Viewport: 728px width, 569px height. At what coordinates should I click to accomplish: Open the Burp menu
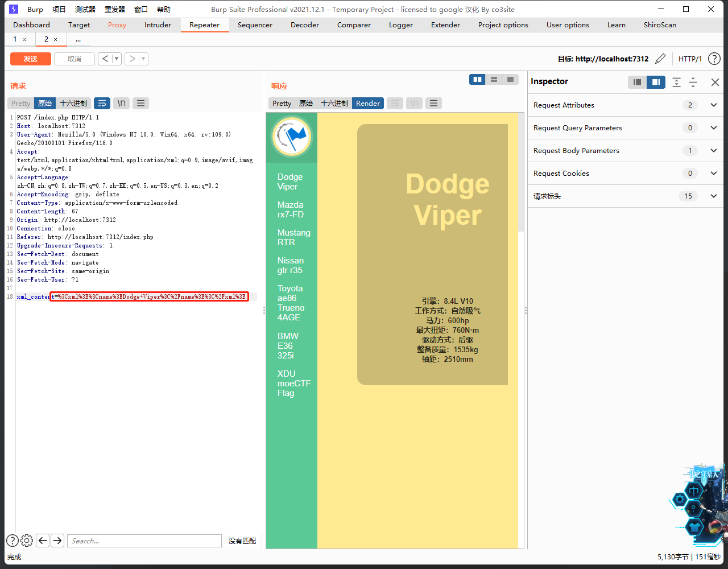point(35,9)
